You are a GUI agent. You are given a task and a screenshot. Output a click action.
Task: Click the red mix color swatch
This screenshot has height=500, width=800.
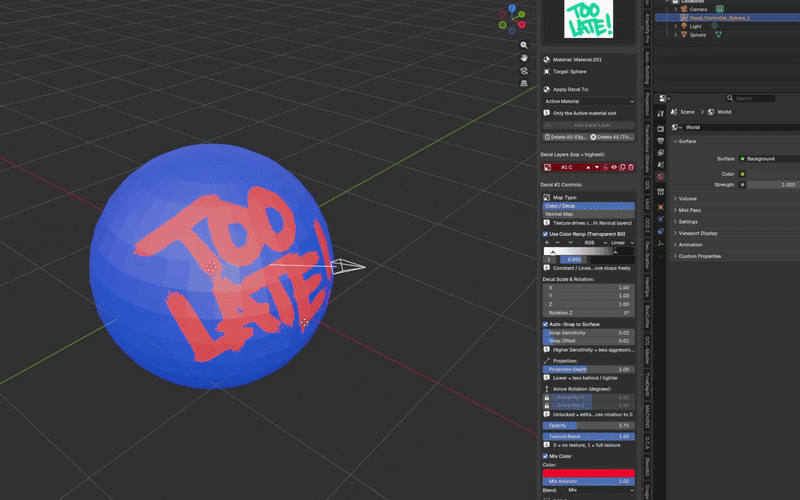589,473
